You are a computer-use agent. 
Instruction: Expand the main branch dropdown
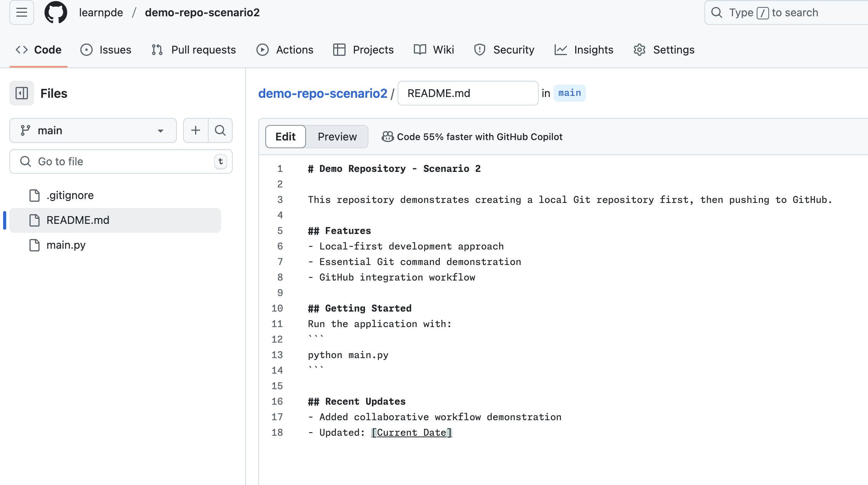[93, 130]
